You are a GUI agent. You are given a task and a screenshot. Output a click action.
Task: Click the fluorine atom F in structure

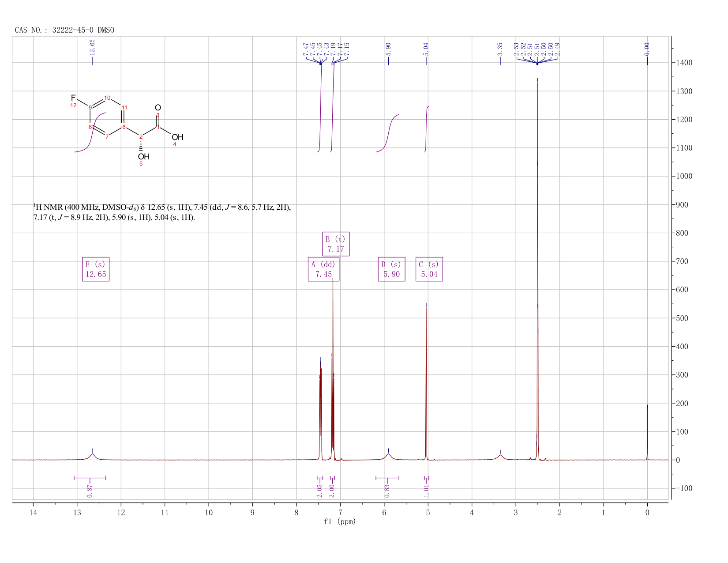73,98
